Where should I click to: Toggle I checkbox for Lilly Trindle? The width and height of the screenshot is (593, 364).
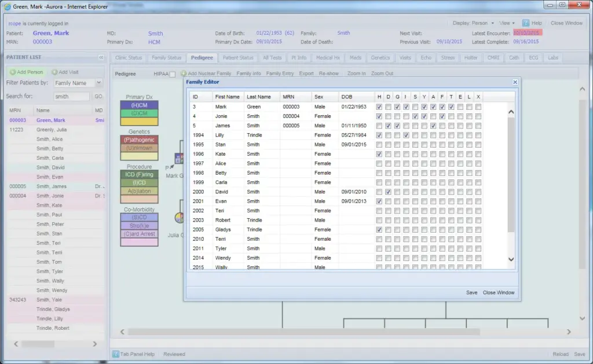pyautogui.click(x=406, y=135)
